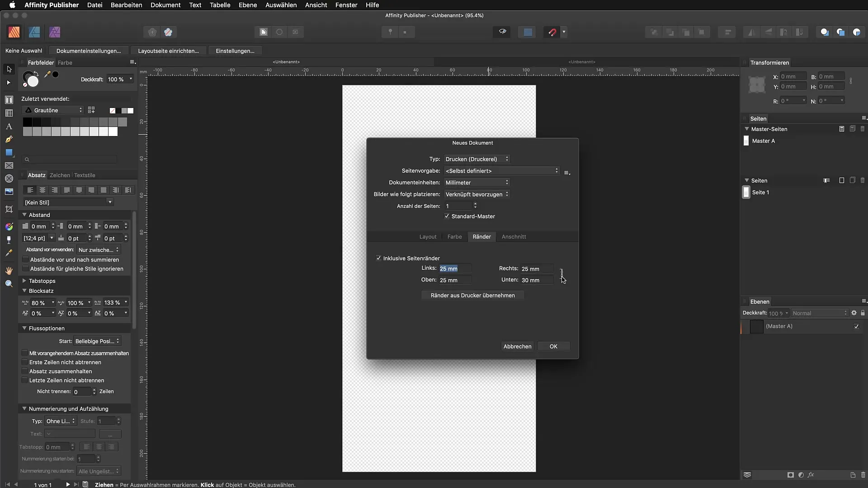Select the Picture Frame Rectangle tool
The height and width of the screenshot is (488, 868).
pos(9,166)
